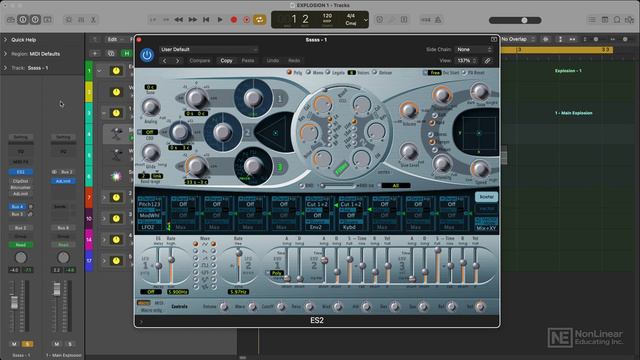The width and height of the screenshot is (640, 360).
Task: Expand the Quick Help section
Action: pos(5,40)
